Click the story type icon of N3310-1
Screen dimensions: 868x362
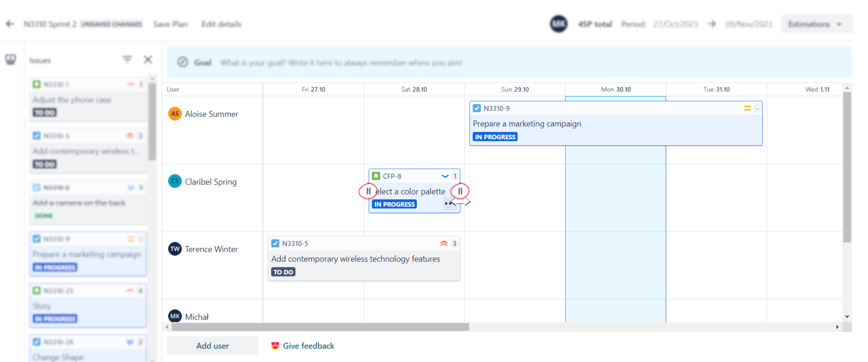tap(37, 84)
